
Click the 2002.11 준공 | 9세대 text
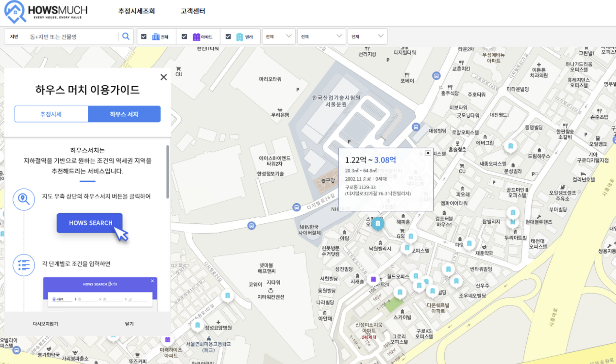point(366,179)
